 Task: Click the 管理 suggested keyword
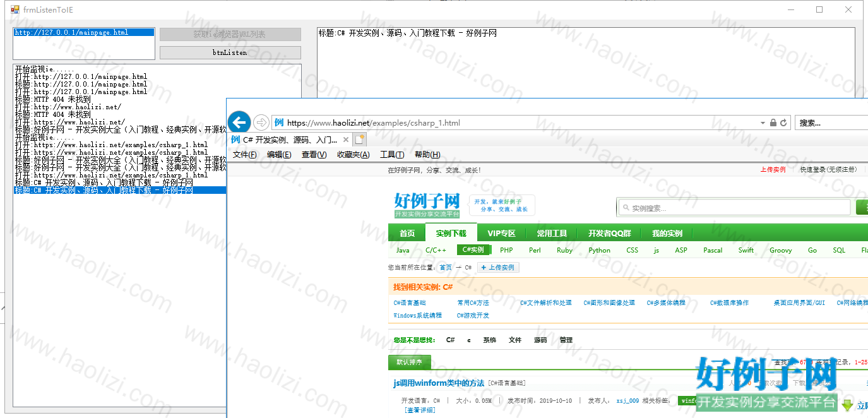coord(566,340)
